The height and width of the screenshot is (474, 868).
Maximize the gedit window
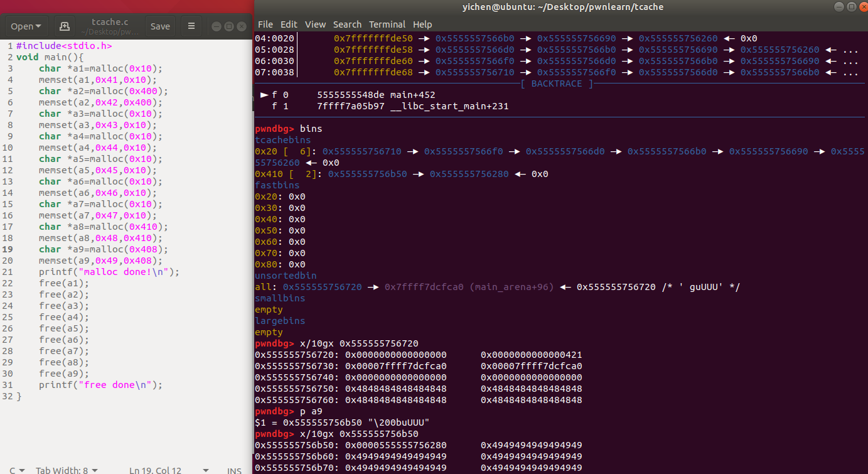click(x=229, y=26)
